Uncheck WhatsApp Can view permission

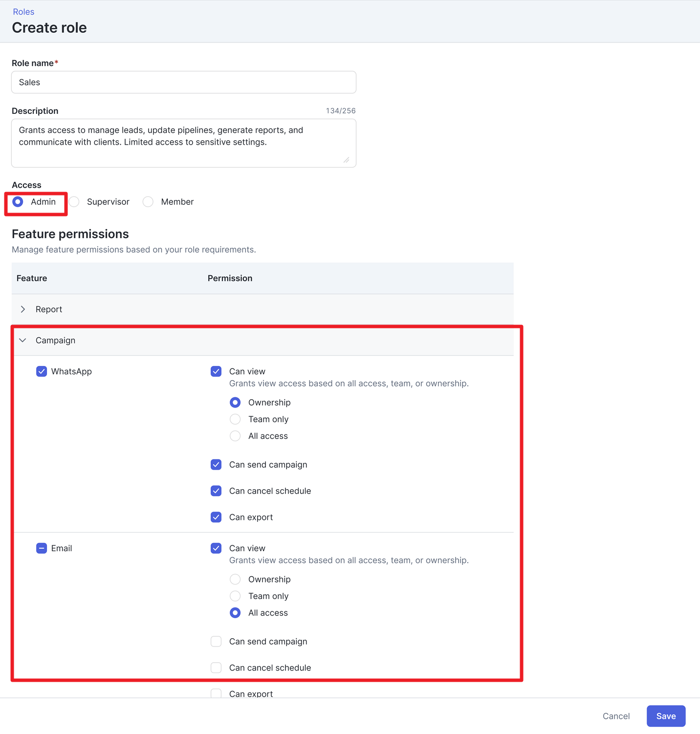[216, 371]
